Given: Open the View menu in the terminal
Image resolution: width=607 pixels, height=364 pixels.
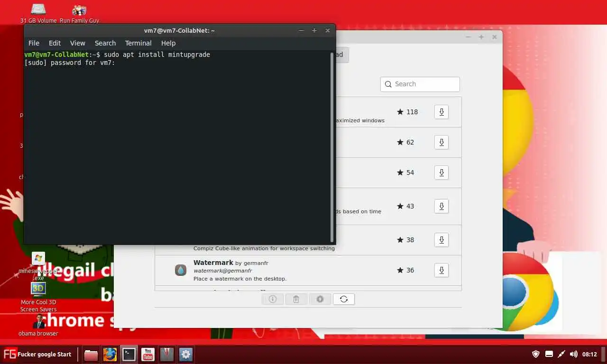Looking at the screenshot, I should point(78,43).
